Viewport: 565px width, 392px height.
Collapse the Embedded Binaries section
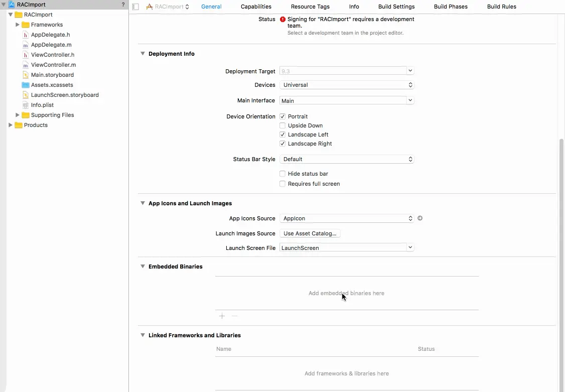[143, 267]
